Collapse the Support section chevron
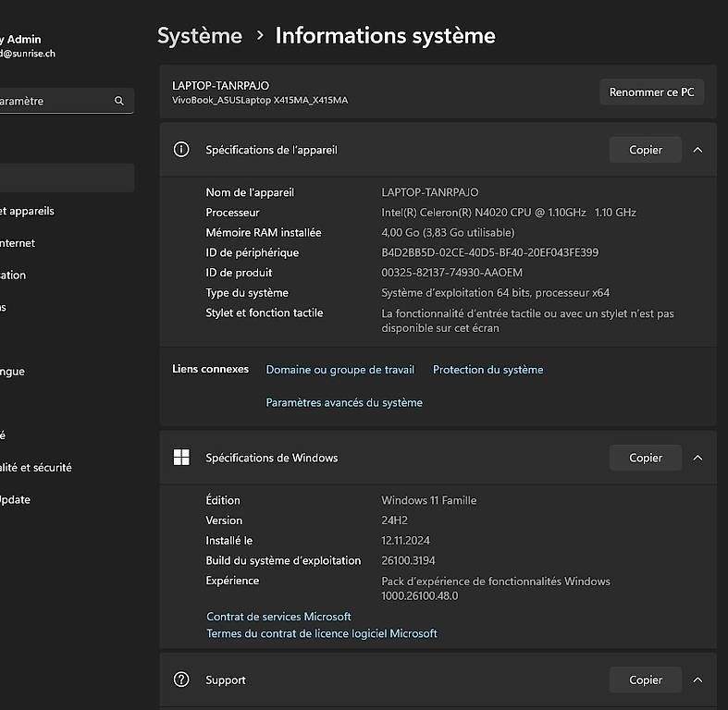728x710 pixels. 697,679
